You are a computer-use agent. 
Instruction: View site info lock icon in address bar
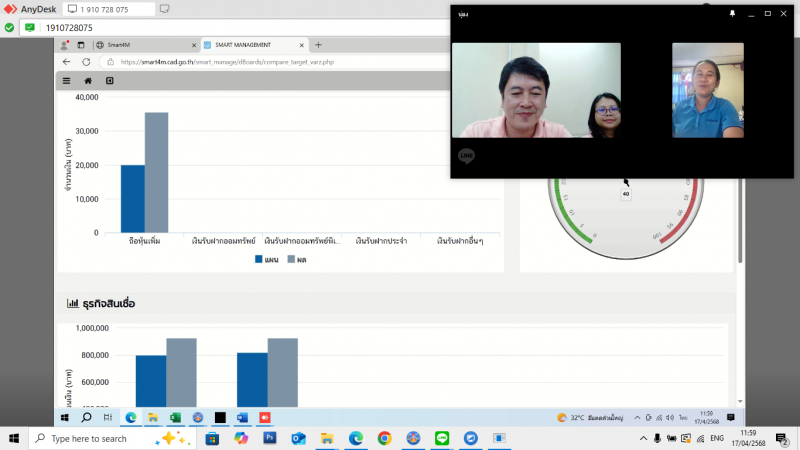110,62
